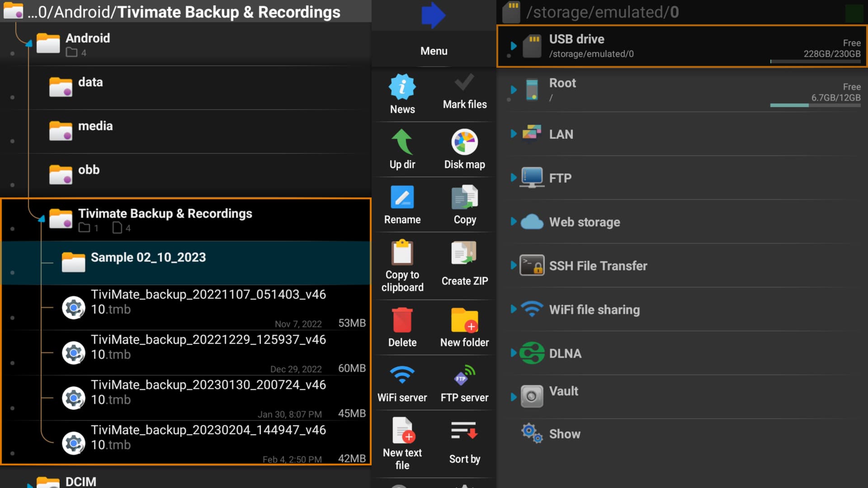
Task: Mark the 60MB backup file dot
Action: click(x=12, y=363)
